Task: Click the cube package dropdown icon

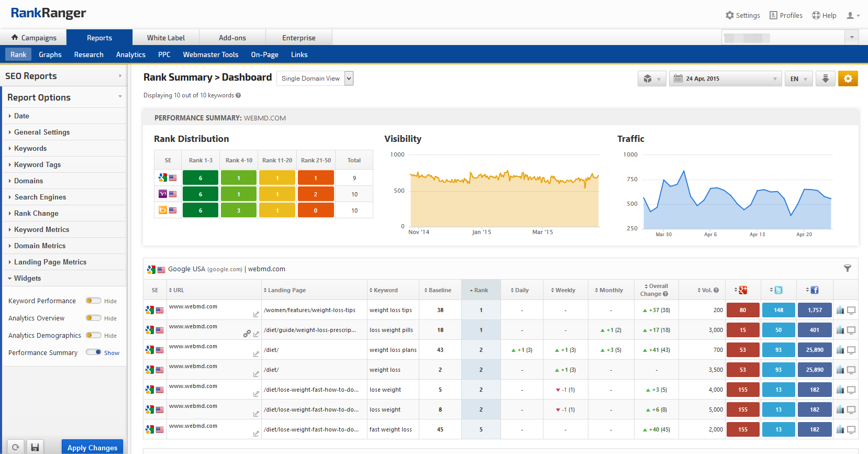Action: point(651,79)
